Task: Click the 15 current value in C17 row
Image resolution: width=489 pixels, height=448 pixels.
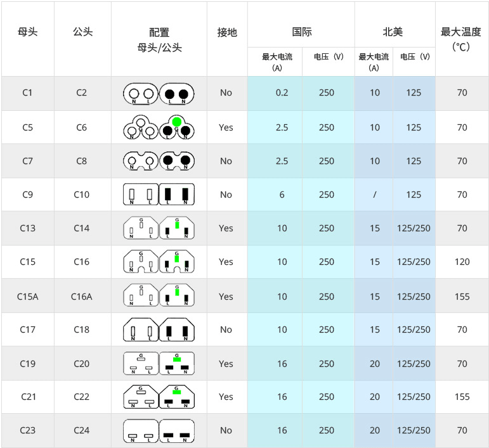Action: pos(375,330)
